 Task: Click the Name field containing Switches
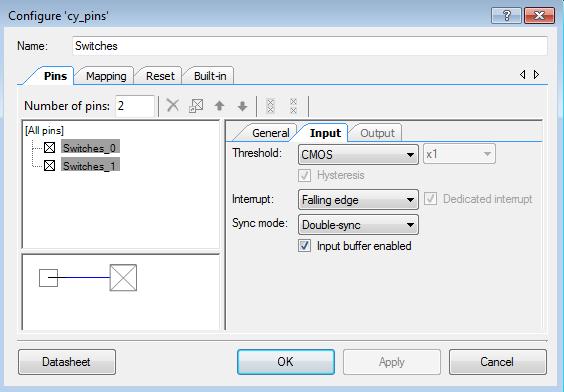pyautogui.click(x=310, y=46)
